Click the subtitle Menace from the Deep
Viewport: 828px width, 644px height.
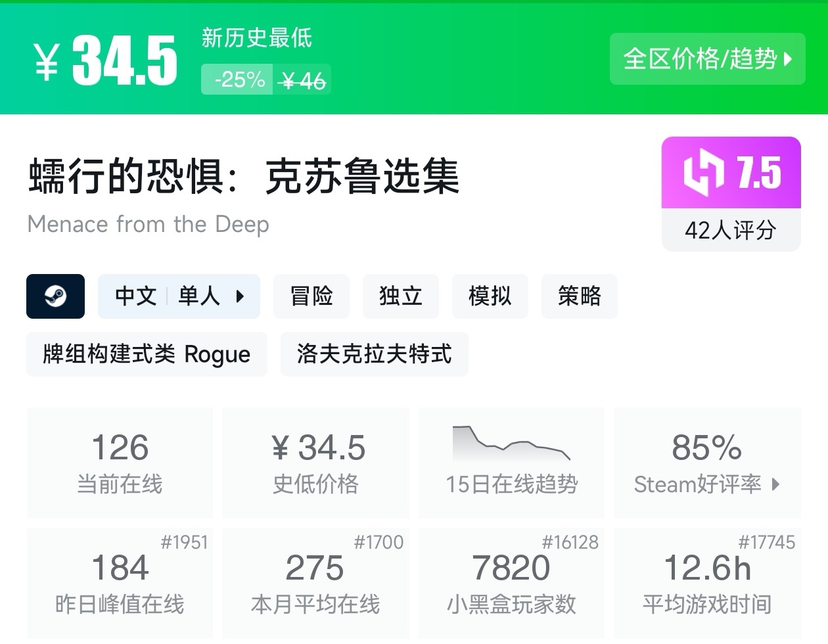click(149, 224)
